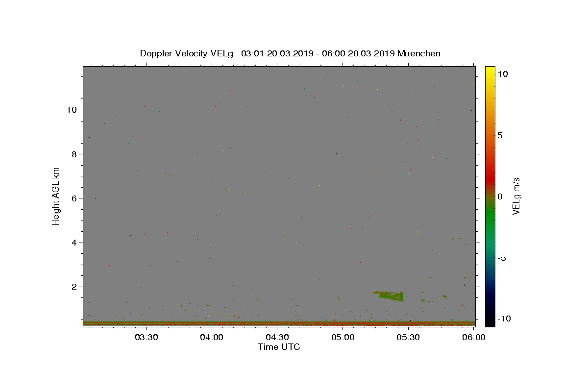This screenshot has width=588, height=392.
Task: Click the colorbar value -10 label
Action: point(504,319)
